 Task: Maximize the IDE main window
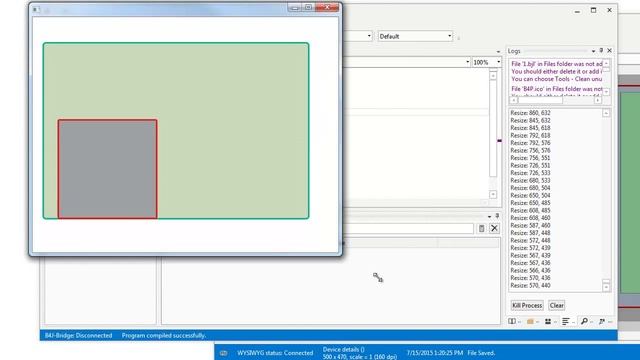click(x=593, y=10)
